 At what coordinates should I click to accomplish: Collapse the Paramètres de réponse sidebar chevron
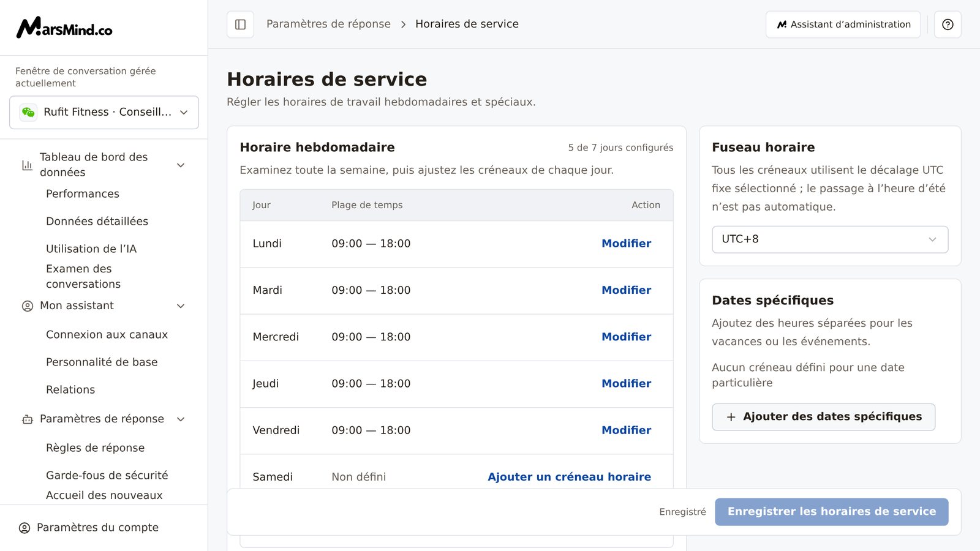tap(181, 419)
